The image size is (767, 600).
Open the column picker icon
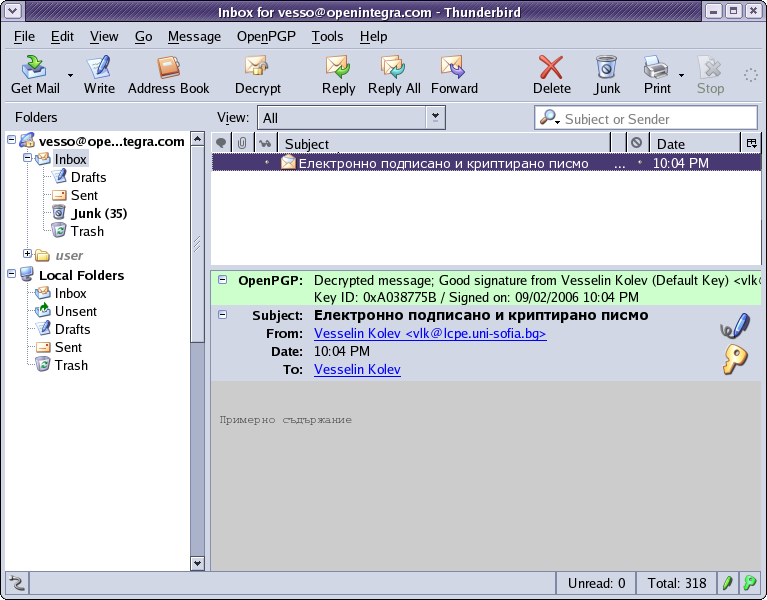click(x=751, y=143)
